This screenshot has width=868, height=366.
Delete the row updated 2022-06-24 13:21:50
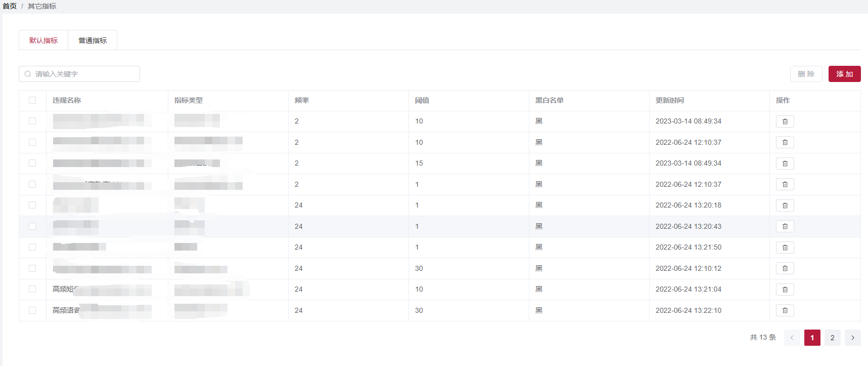coord(785,248)
